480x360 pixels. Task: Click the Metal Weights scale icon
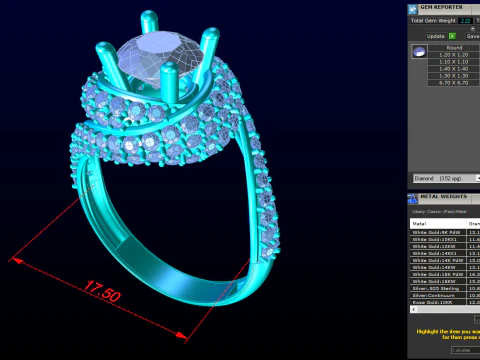(412, 199)
